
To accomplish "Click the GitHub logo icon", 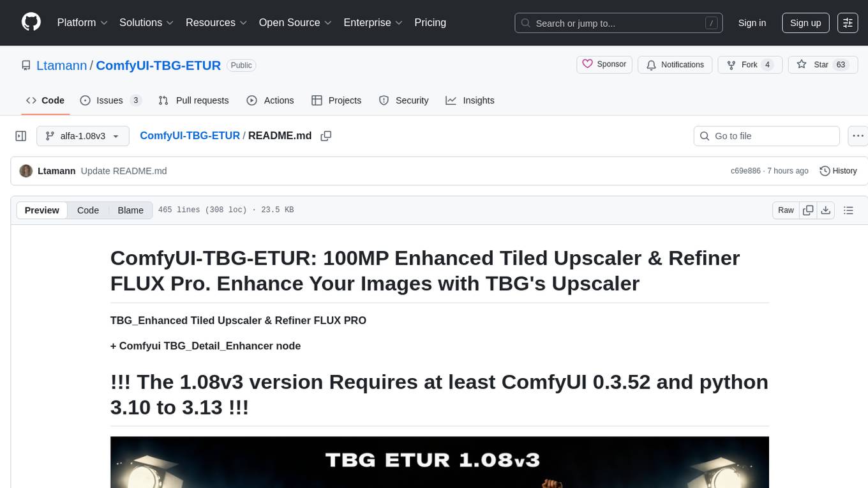I will (31, 22).
